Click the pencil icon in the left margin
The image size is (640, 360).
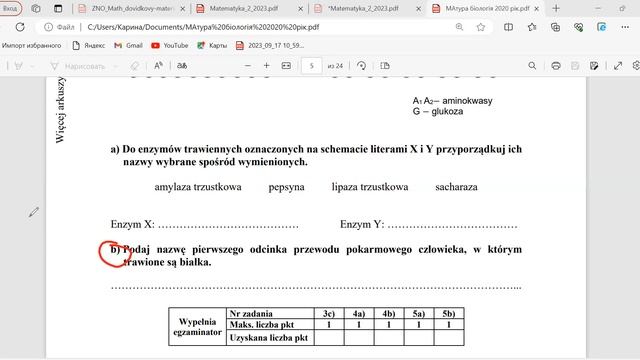pos(33,212)
